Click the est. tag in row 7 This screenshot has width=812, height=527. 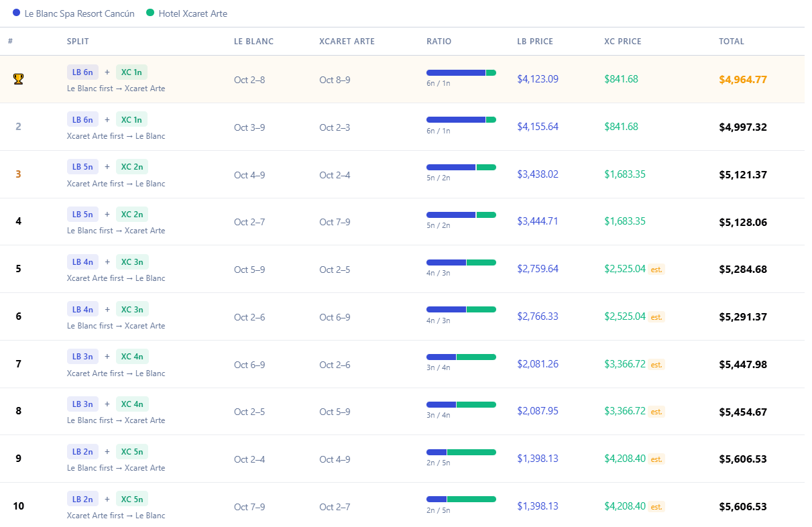pyautogui.click(x=656, y=365)
